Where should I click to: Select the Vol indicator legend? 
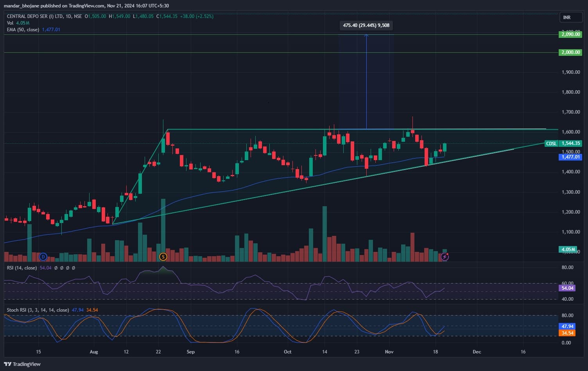pos(10,23)
